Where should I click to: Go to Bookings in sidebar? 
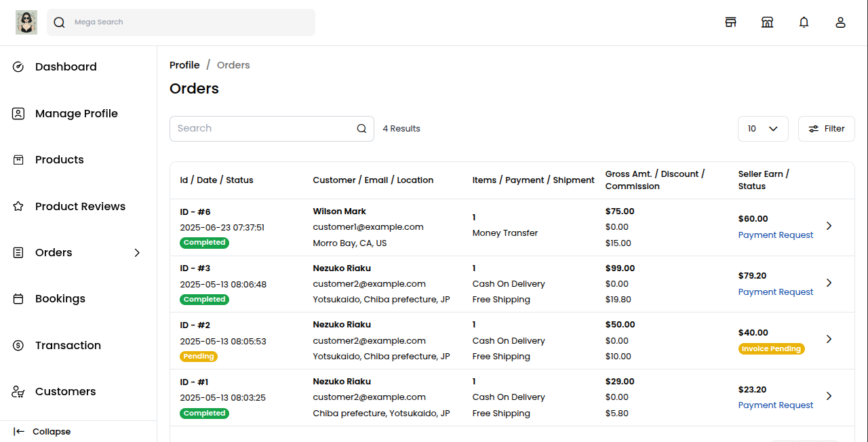[x=60, y=299]
